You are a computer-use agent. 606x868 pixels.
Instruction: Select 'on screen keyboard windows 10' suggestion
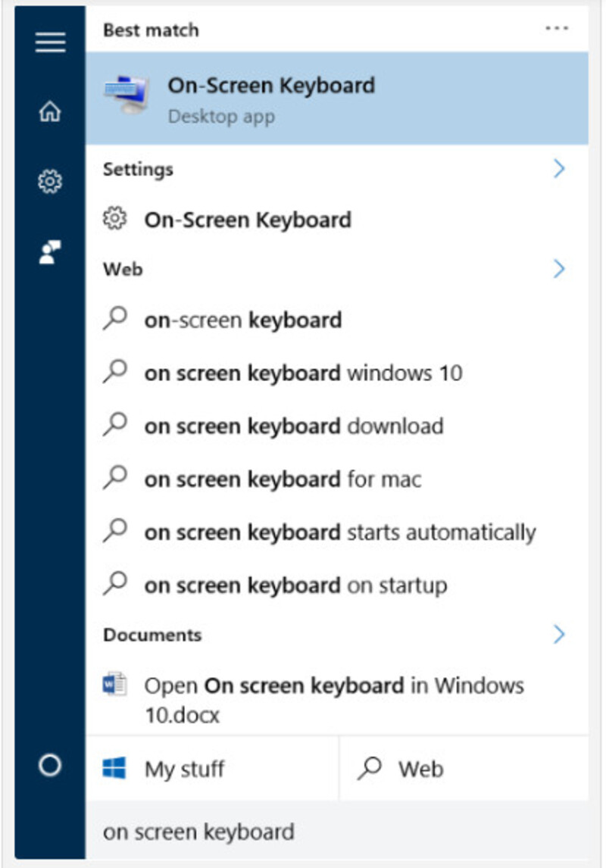tap(337, 373)
